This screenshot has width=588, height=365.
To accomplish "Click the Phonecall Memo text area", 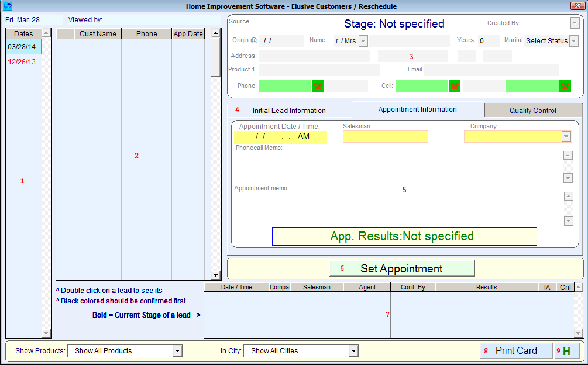I will (x=397, y=167).
